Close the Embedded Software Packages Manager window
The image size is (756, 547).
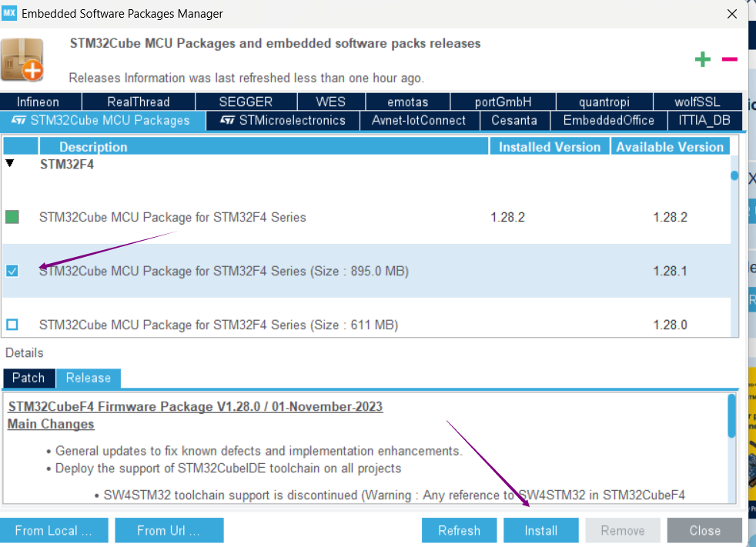(x=732, y=14)
